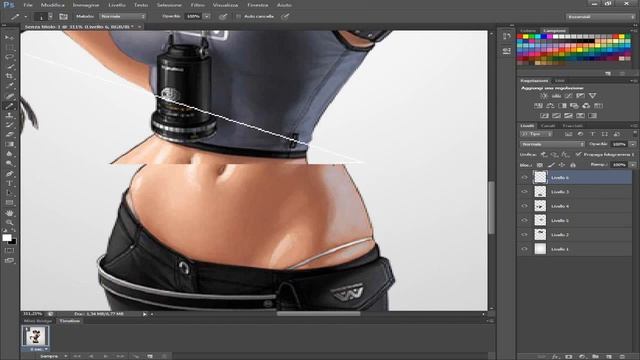The width and height of the screenshot is (640, 360).
Task: Lock all for the selected layer
Action: point(573,165)
